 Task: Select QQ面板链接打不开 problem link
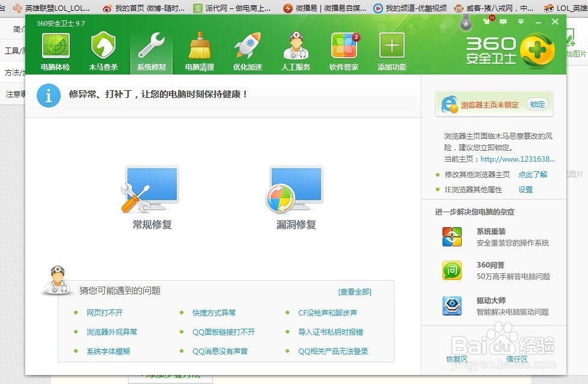click(x=224, y=332)
